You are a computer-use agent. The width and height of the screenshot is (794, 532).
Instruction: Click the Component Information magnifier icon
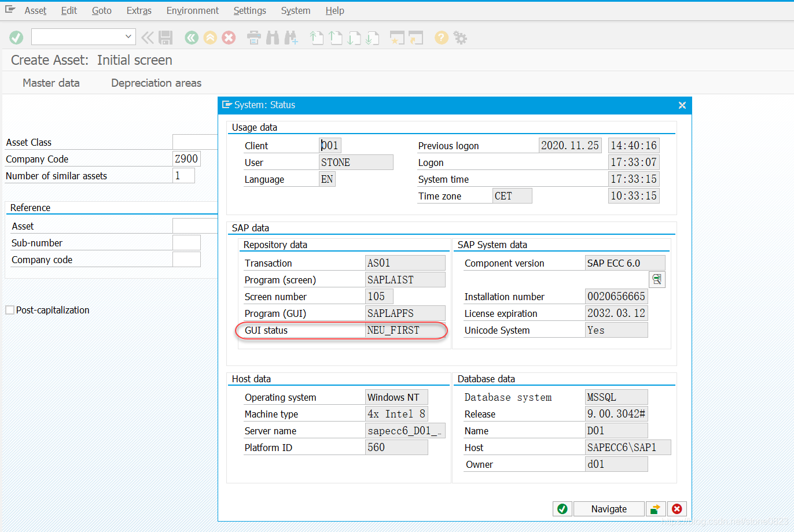tap(657, 279)
